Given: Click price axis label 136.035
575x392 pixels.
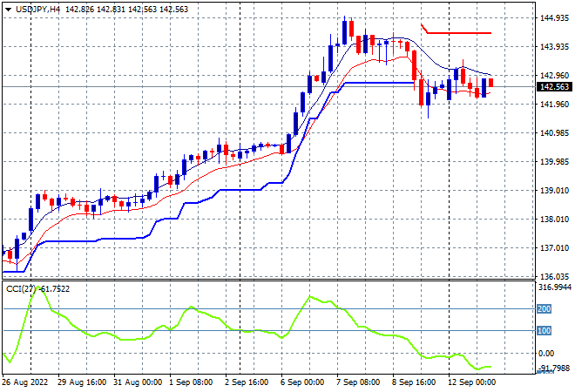Looking at the screenshot, I should coord(554,276).
